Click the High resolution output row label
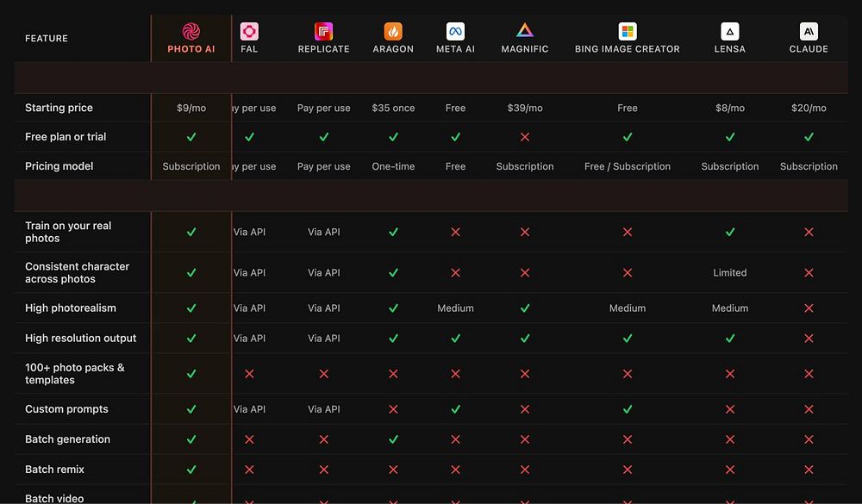Viewport: 862px width, 504px height. click(x=80, y=338)
